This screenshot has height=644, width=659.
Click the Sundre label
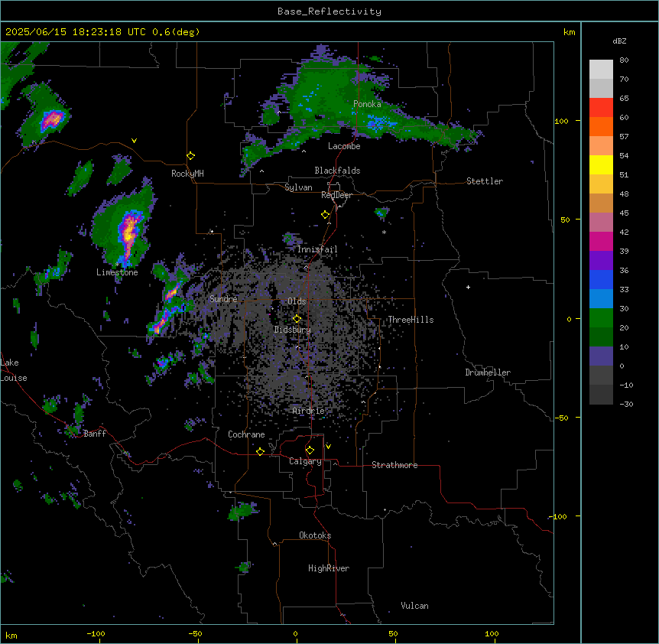[x=223, y=299]
